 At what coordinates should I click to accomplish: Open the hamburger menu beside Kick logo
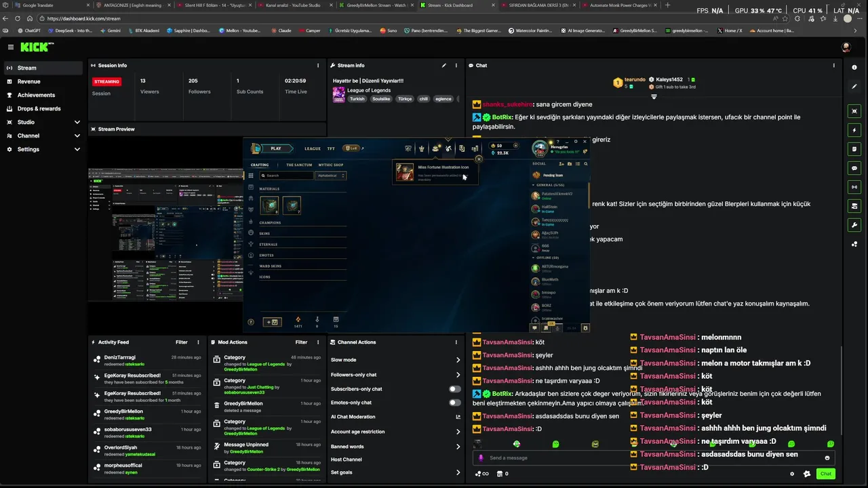[11, 47]
